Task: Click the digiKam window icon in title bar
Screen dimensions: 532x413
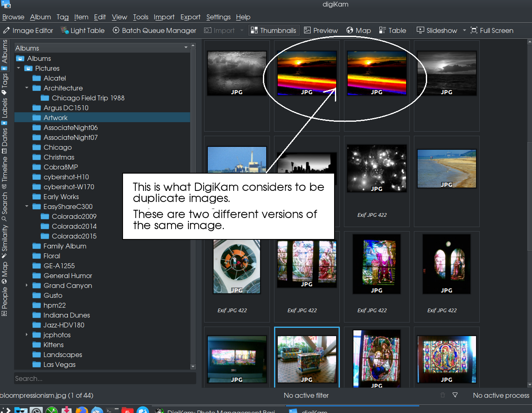Action: [6, 4]
